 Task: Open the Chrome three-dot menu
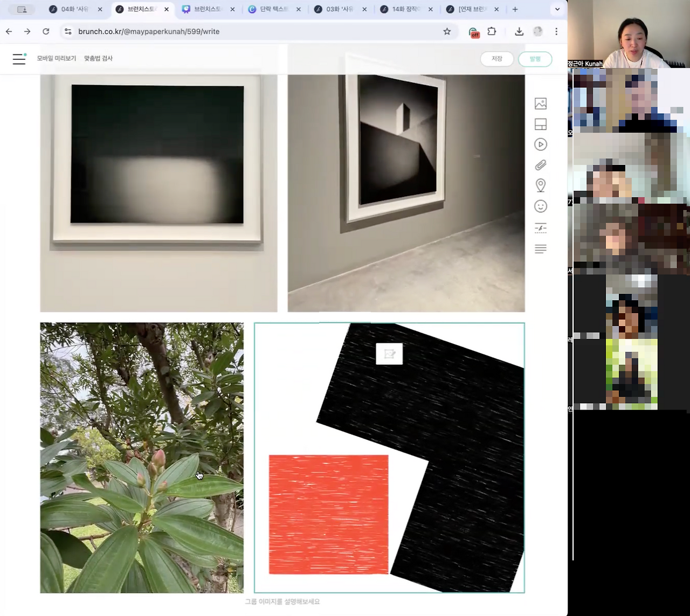pos(556,31)
